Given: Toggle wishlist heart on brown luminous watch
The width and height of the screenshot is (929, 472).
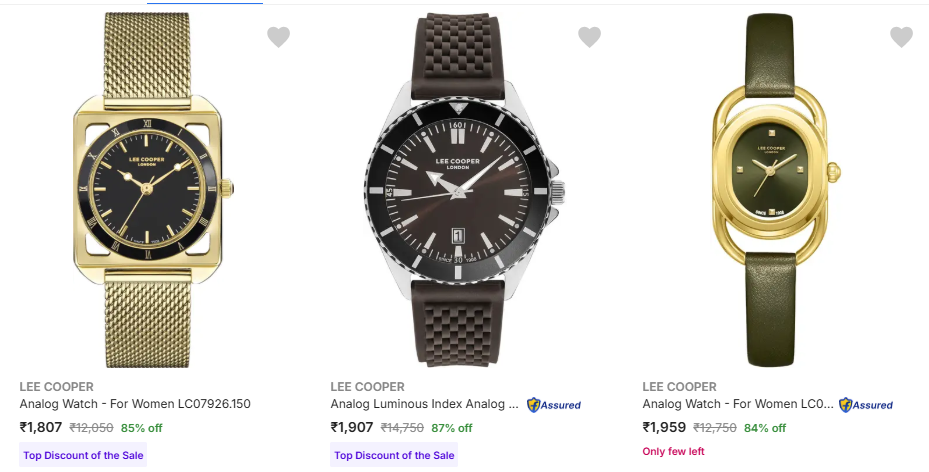Looking at the screenshot, I should tap(590, 38).
